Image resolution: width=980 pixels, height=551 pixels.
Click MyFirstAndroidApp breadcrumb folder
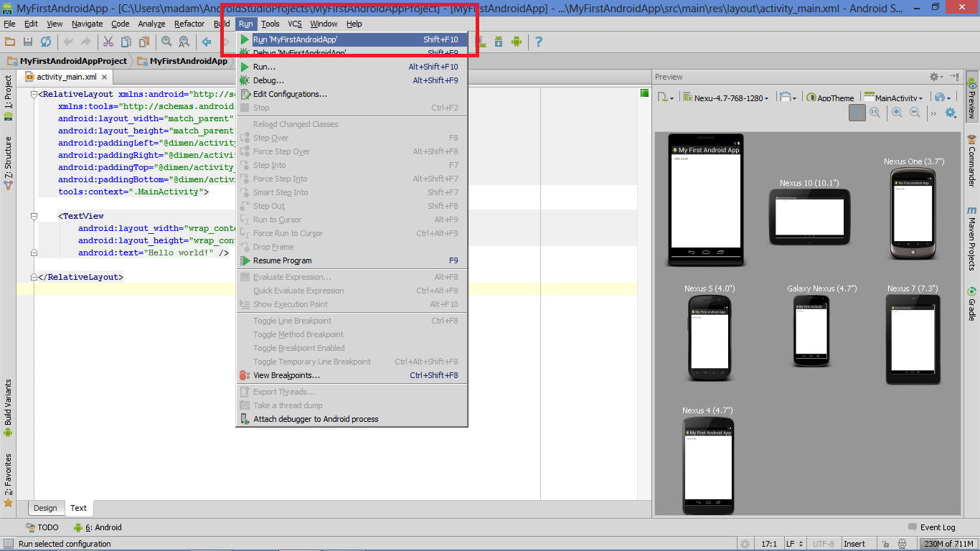[x=183, y=61]
